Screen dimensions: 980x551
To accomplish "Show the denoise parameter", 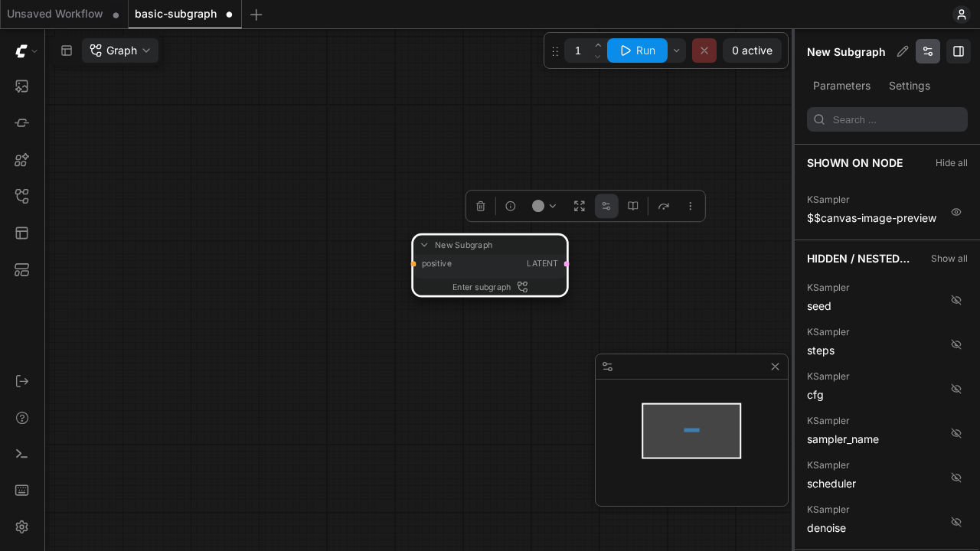I will coord(956,522).
